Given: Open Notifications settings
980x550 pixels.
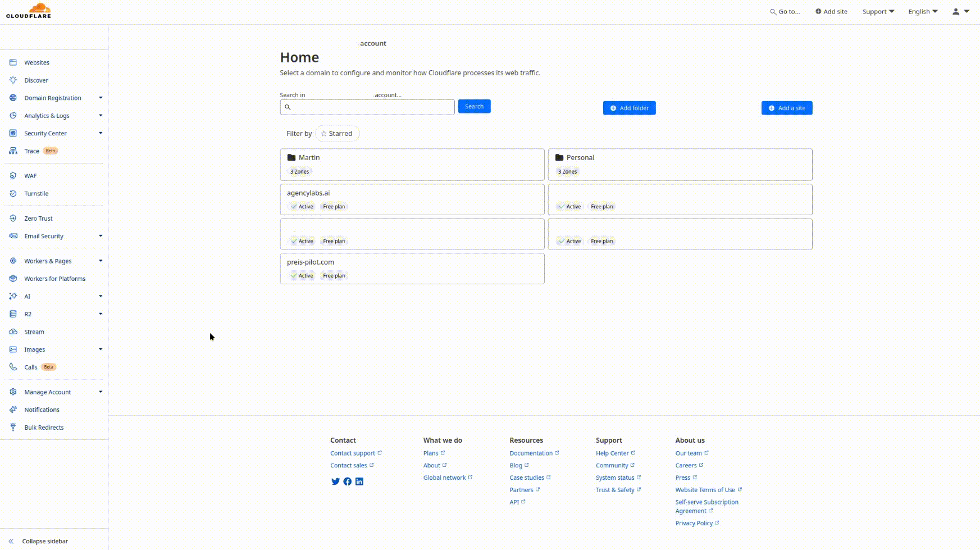Looking at the screenshot, I should [41, 409].
